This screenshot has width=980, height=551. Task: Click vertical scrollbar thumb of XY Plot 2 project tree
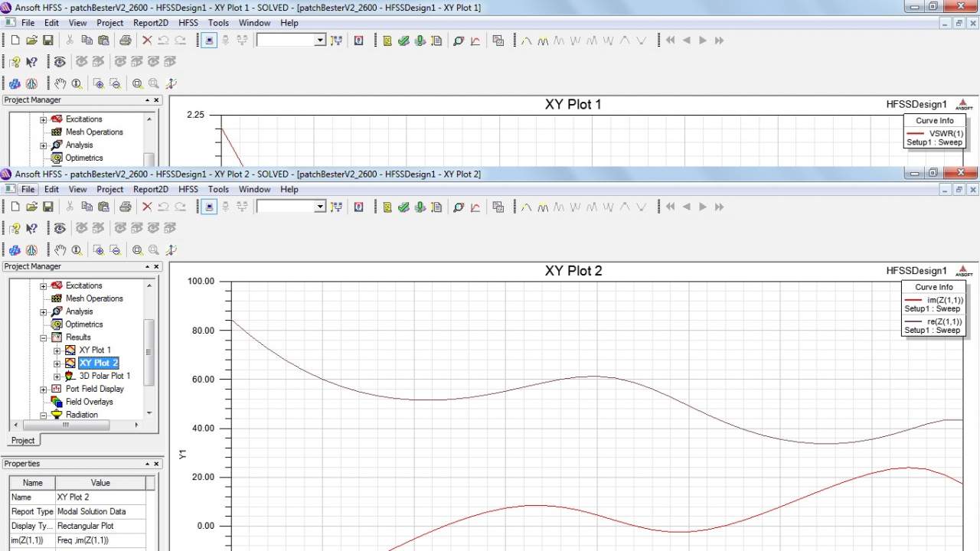click(149, 351)
